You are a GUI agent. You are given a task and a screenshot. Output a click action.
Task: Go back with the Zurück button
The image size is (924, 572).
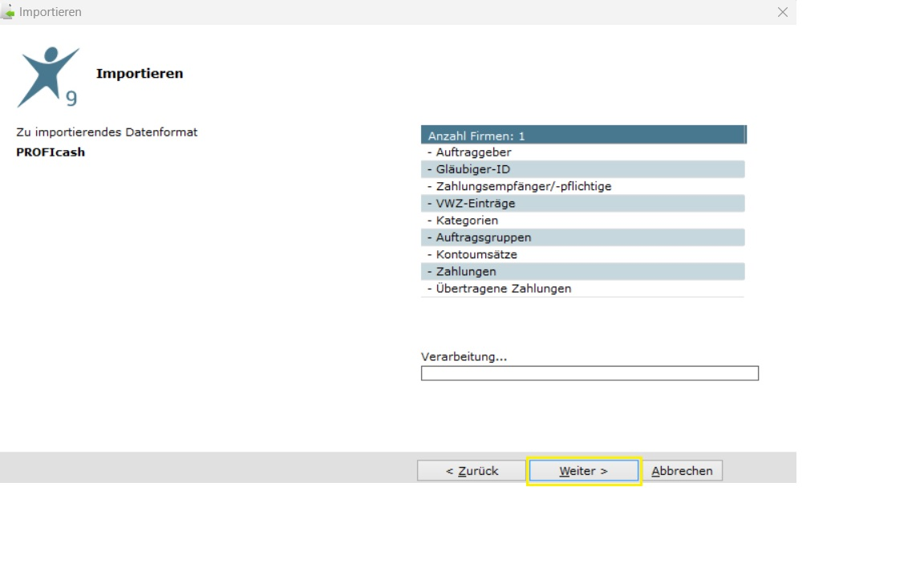(x=472, y=471)
